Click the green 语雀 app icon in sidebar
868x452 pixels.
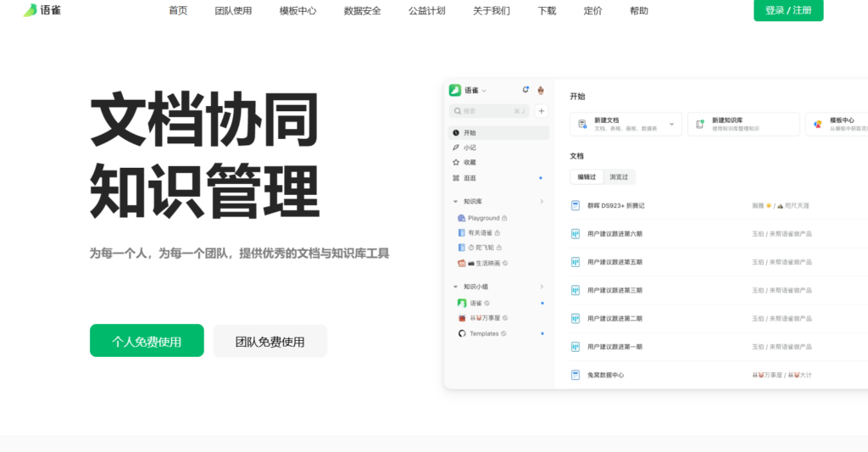(x=455, y=90)
